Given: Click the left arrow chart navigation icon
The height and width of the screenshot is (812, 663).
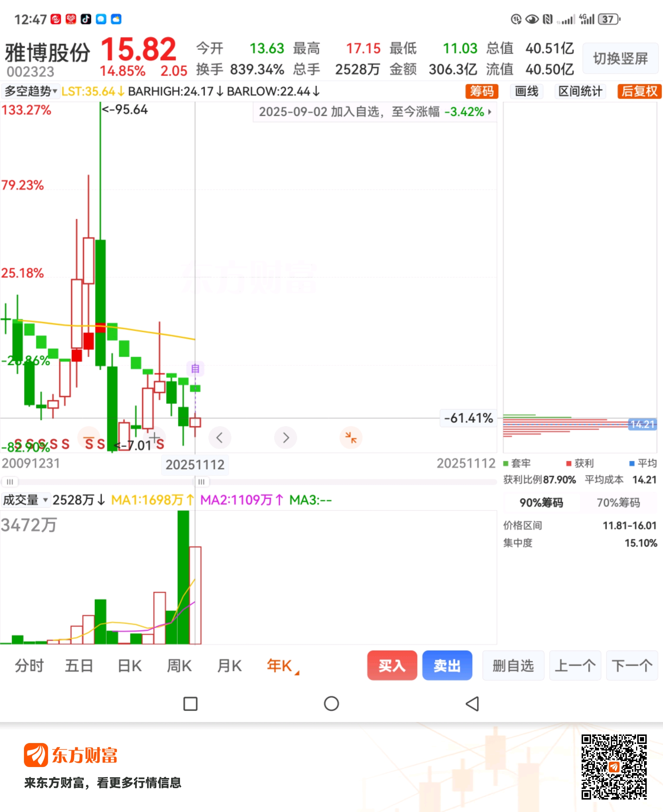Looking at the screenshot, I should click(x=220, y=437).
